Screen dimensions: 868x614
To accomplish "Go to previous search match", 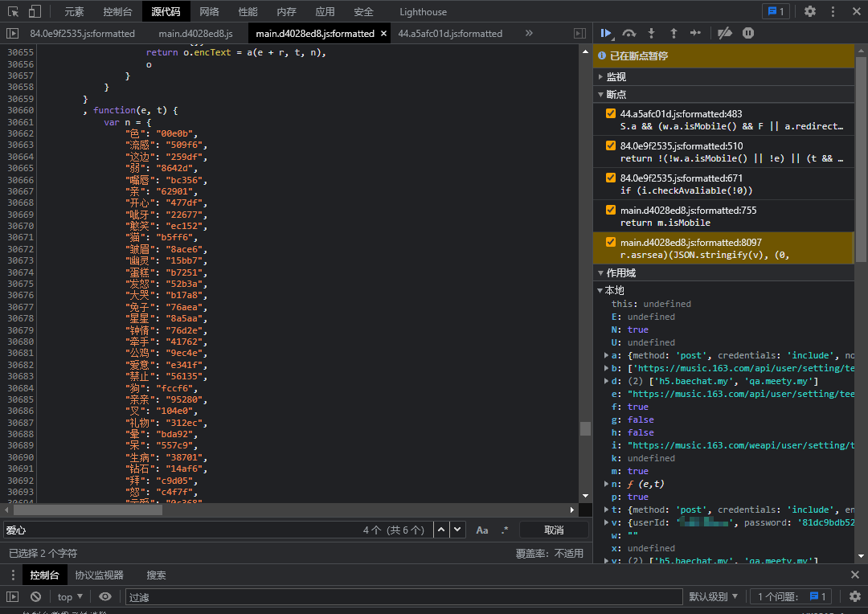I will point(441,530).
